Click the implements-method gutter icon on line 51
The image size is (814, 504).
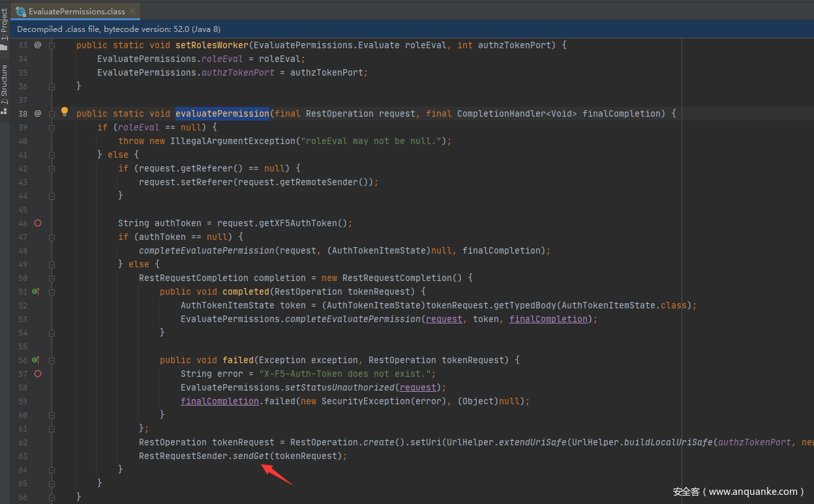point(36,291)
